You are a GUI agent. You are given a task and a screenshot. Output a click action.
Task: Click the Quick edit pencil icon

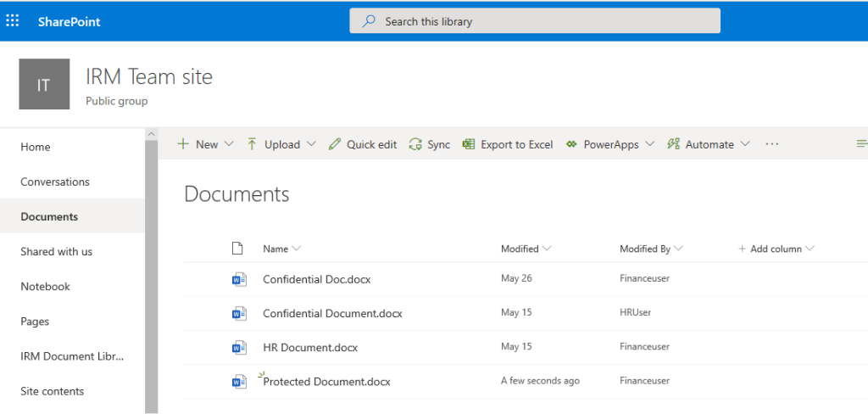point(334,144)
